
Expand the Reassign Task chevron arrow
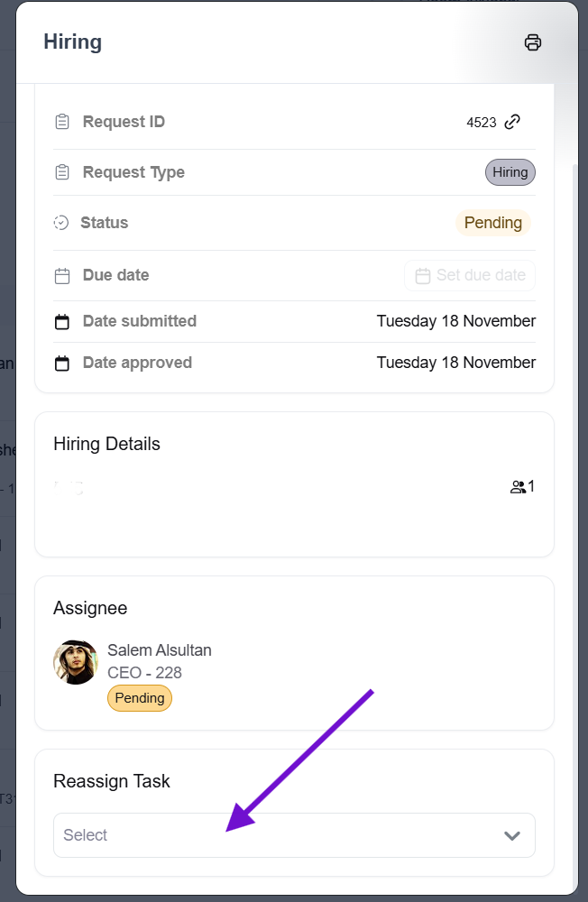tap(512, 835)
